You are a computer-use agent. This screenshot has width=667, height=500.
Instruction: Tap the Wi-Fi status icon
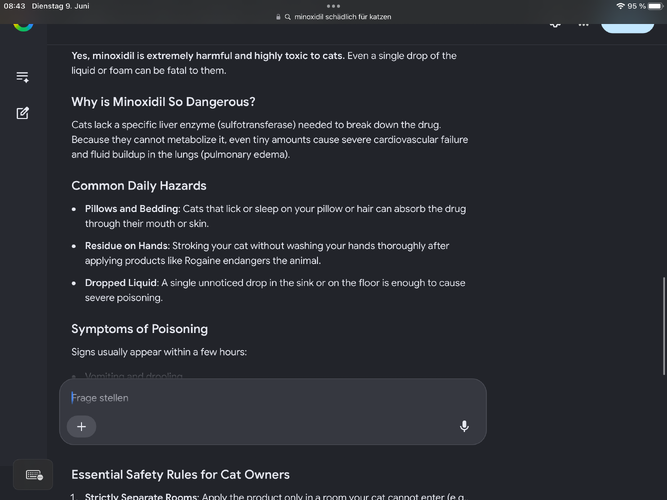point(620,6)
